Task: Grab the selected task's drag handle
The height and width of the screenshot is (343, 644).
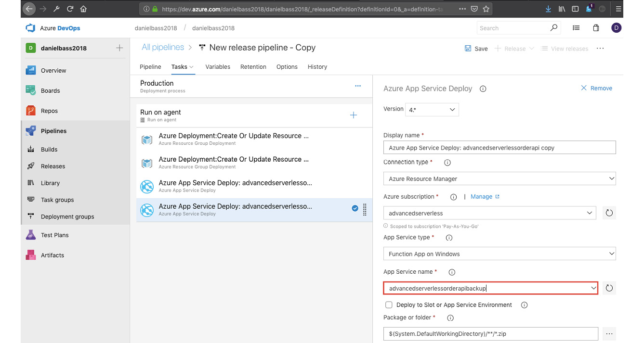Action: (365, 210)
